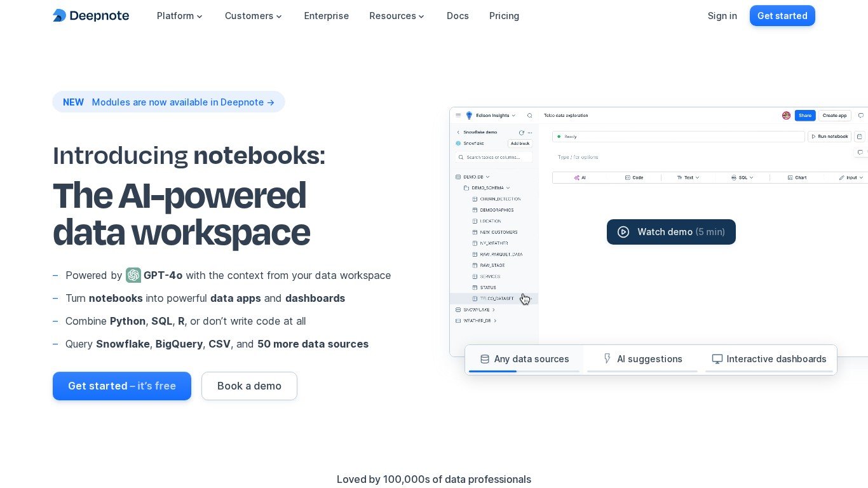Open the hamburger menu beside Edison Insights
The image size is (868, 488).
coord(458,116)
